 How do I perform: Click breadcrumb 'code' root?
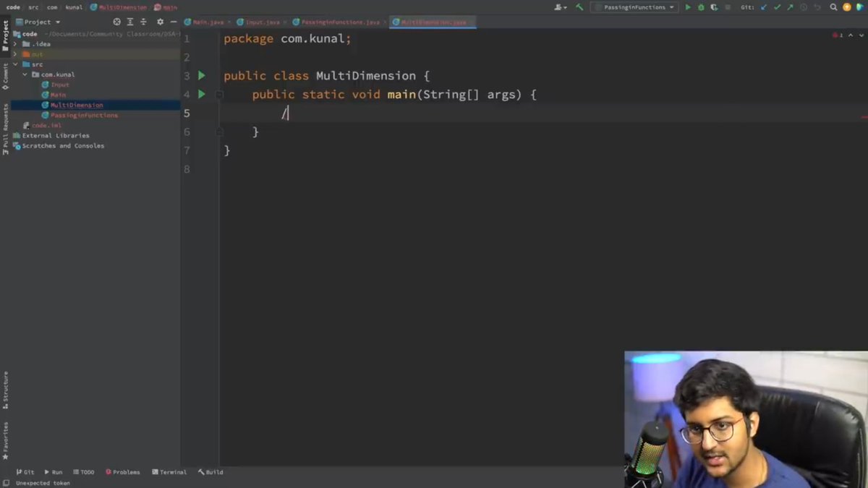coord(13,7)
